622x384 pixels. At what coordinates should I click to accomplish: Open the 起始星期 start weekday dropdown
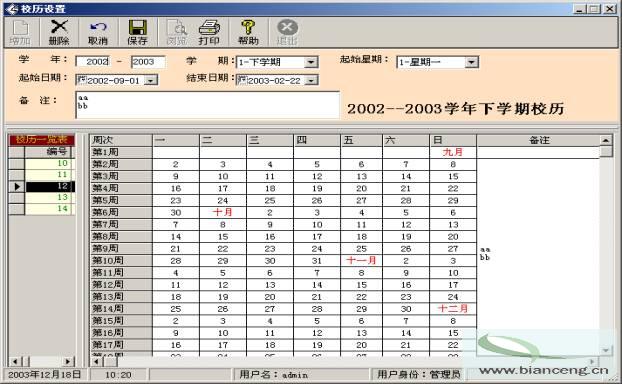[471, 62]
